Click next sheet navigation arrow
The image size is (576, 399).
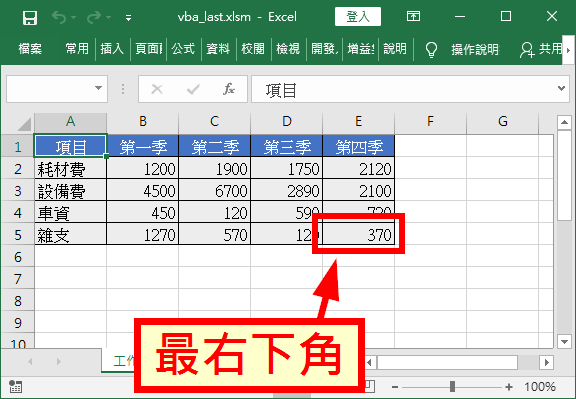pyautogui.click(x=59, y=362)
